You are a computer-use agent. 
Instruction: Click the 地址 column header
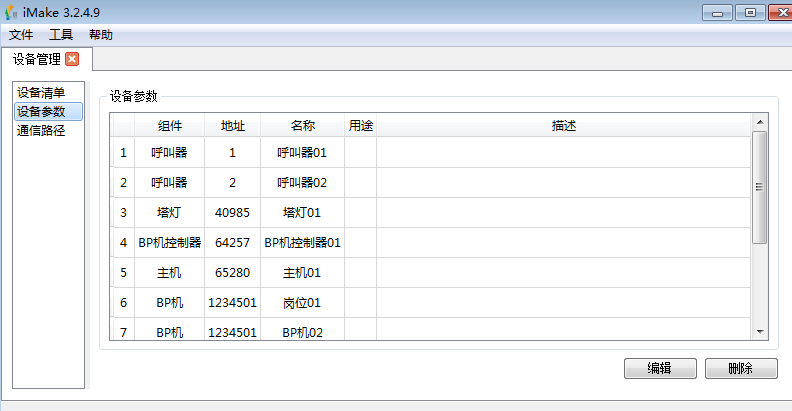232,126
